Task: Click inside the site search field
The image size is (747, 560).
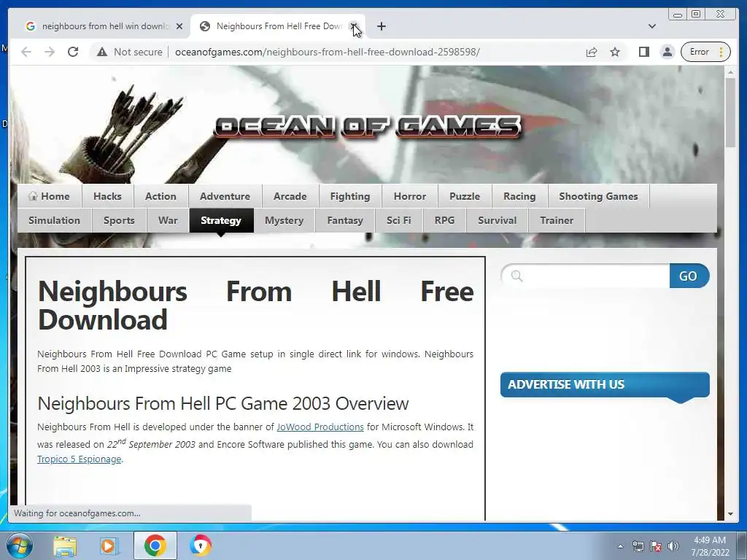Action: click(x=586, y=276)
